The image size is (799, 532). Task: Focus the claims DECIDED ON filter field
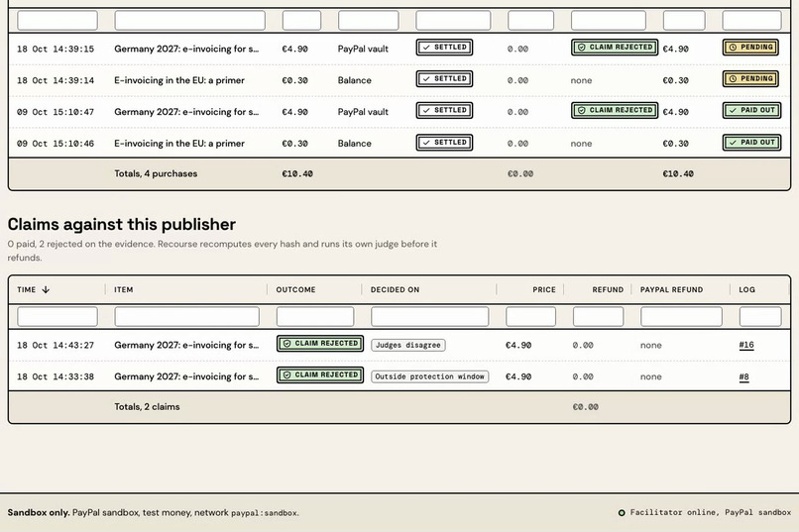(430, 317)
